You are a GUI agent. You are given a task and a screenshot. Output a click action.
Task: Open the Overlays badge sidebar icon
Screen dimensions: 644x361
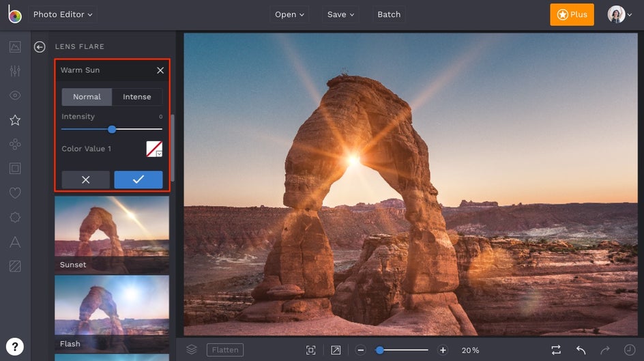[x=15, y=217]
